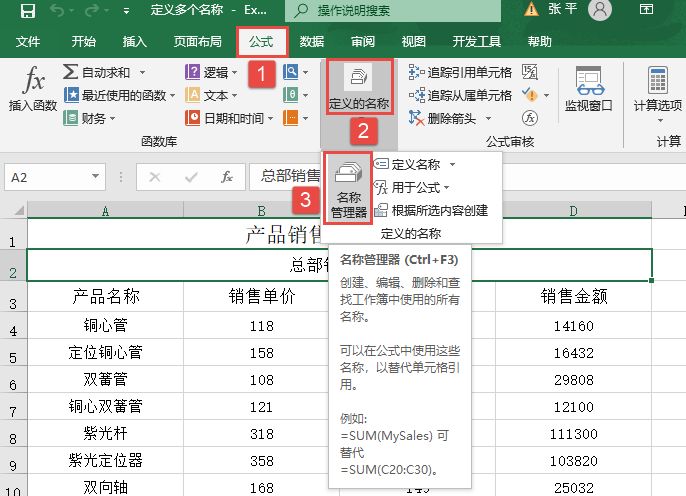Image resolution: width=686 pixels, height=496 pixels.
Task: Click the Insert Function (插入函数) icon
Action: pos(33,90)
